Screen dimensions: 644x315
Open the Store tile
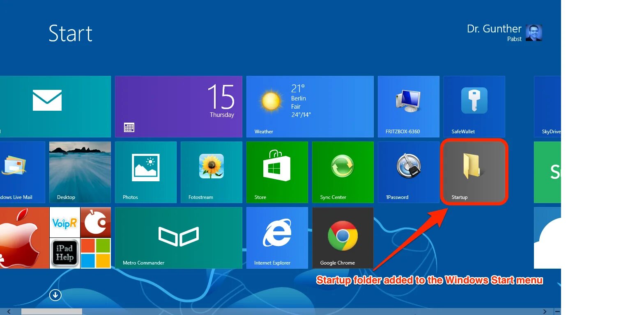277,172
